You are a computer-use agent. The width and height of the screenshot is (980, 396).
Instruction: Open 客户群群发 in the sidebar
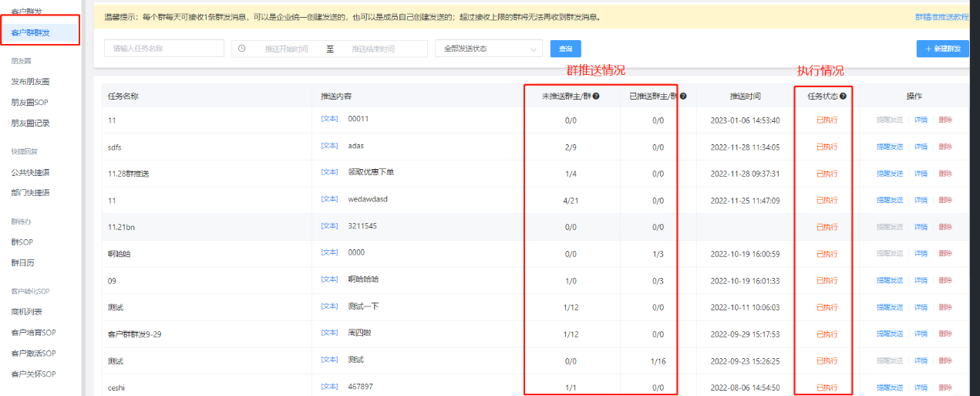click(x=30, y=32)
